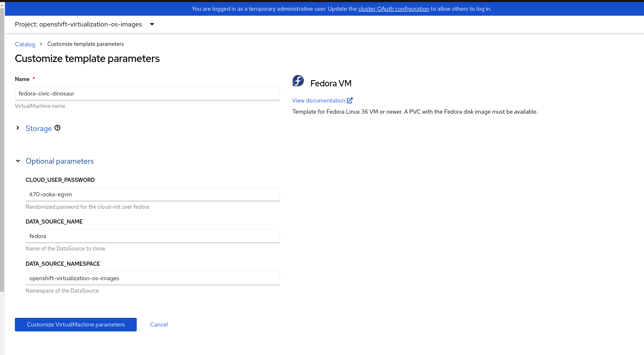Toggle the Optional parameters section title
This screenshot has height=355, width=644.
coord(59,161)
